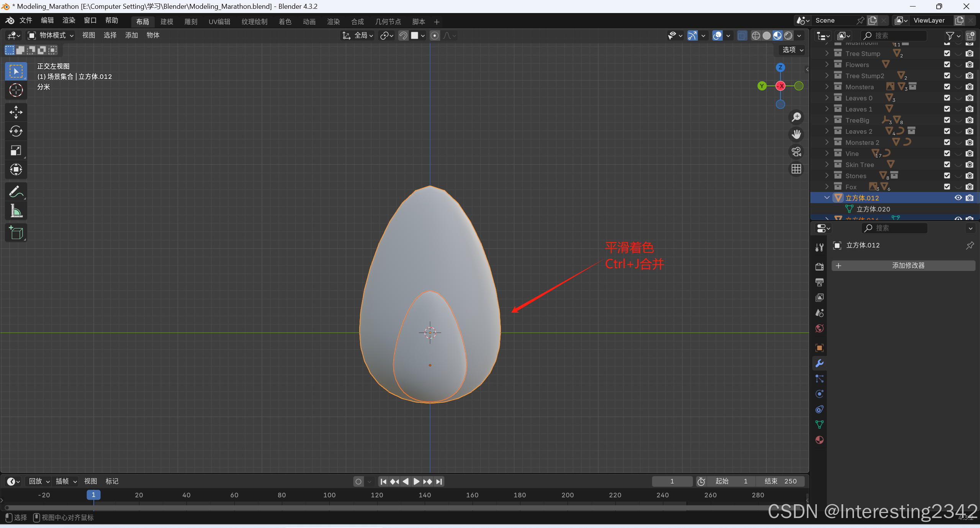
Task: Open the 选项 options dropdown
Action: point(792,50)
